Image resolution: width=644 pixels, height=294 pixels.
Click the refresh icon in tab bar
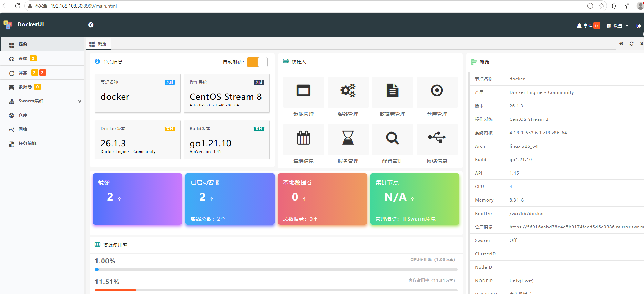point(631,44)
